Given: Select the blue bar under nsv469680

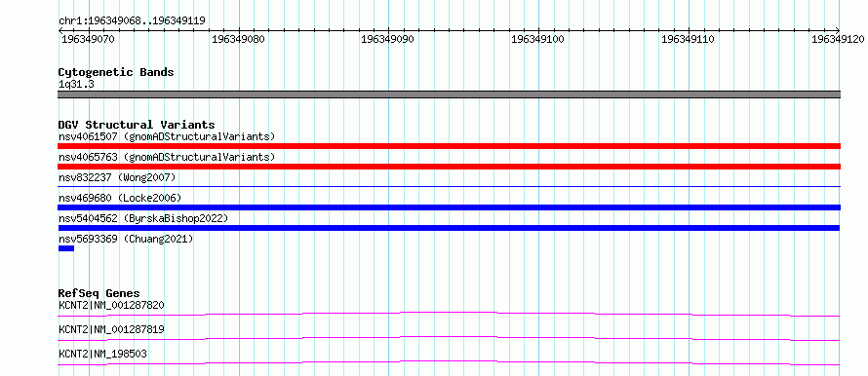Looking at the screenshot, I should (x=449, y=207).
